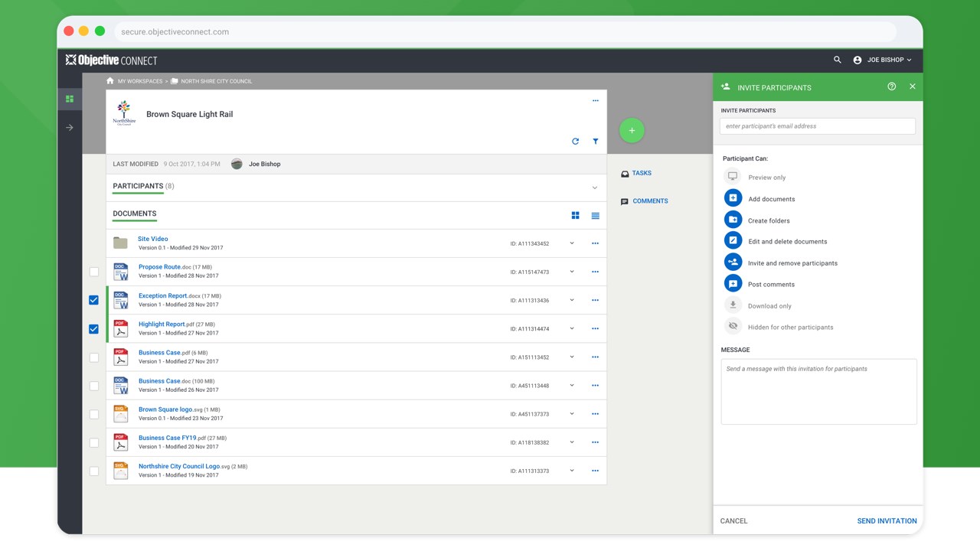The image size is (980, 551).
Task: Close the Invite Participants panel
Action: click(913, 86)
